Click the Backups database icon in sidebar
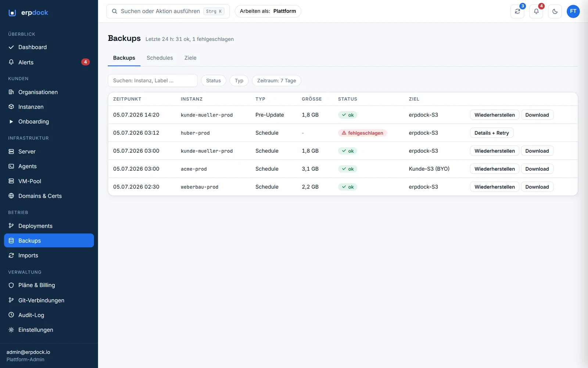 click(x=11, y=241)
